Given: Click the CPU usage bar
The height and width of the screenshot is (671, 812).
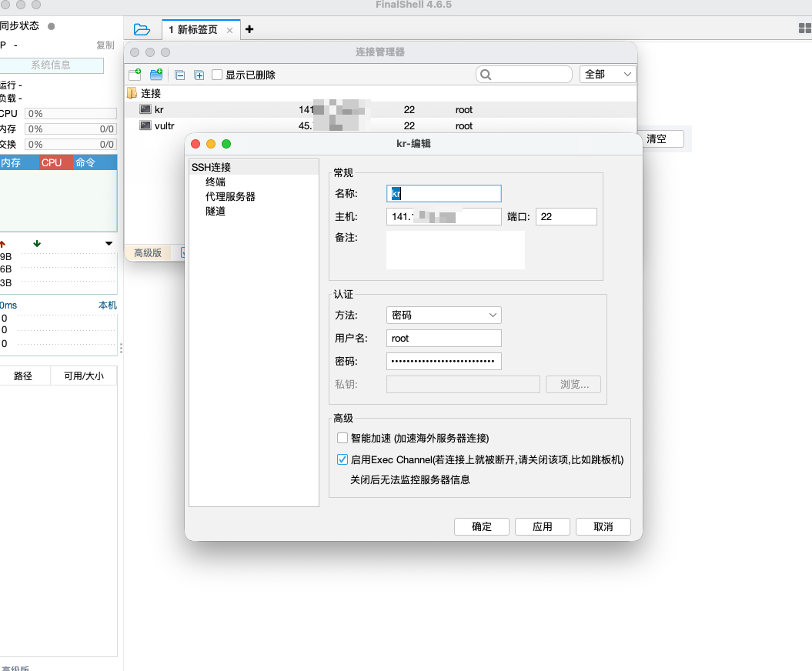Looking at the screenshot, I should point(71,113).
